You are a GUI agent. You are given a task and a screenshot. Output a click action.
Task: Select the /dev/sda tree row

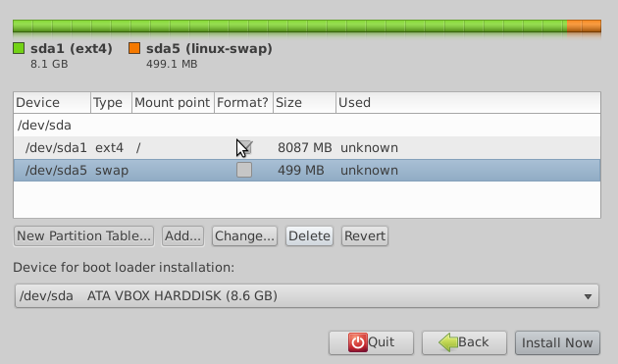(x=307, y=126)
